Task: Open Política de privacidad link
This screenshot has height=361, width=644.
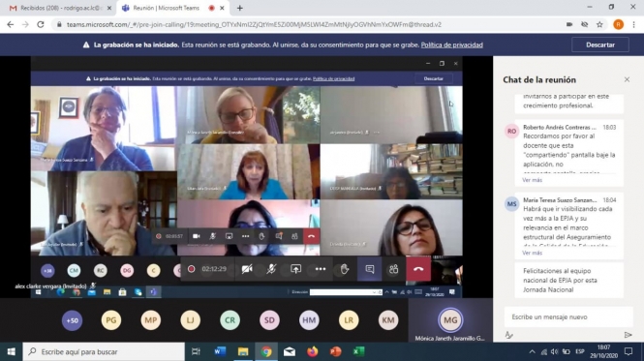Action: click(452, 45)
